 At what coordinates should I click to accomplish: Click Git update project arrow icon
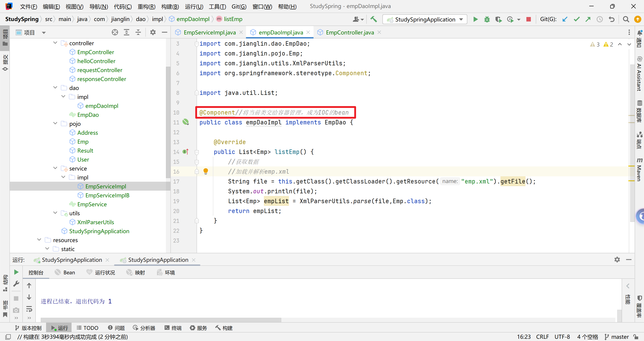pos(565,19)
